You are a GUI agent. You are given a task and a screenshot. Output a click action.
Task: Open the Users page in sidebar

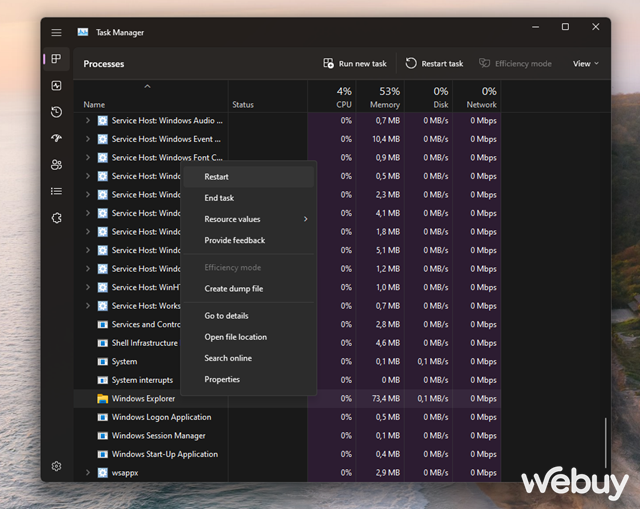[x=56, y=164]
